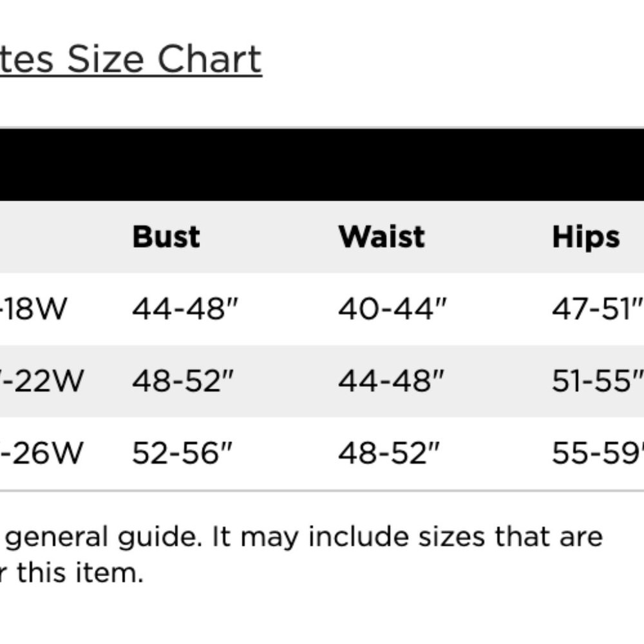Click the 'this item.' text line
The width and height of the screenshot is (644, 644).
click(x=72, y=573)
